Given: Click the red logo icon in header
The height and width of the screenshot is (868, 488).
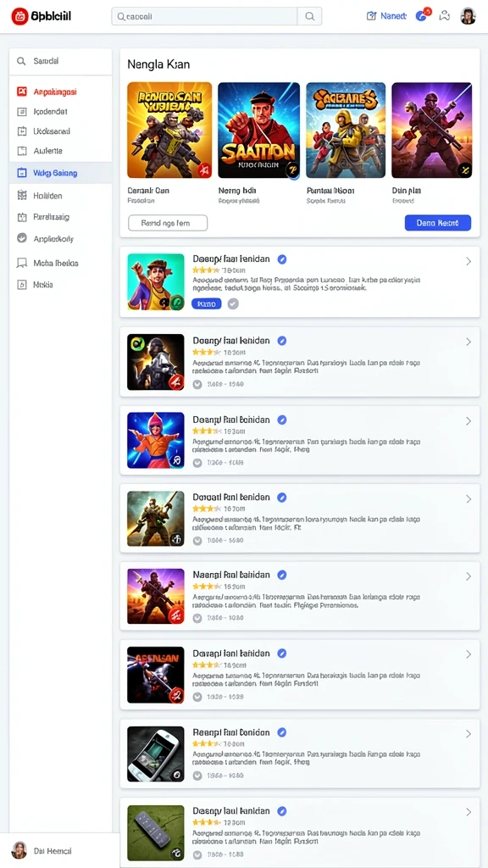Looking at the screenshot, I should tap(19, 17).
